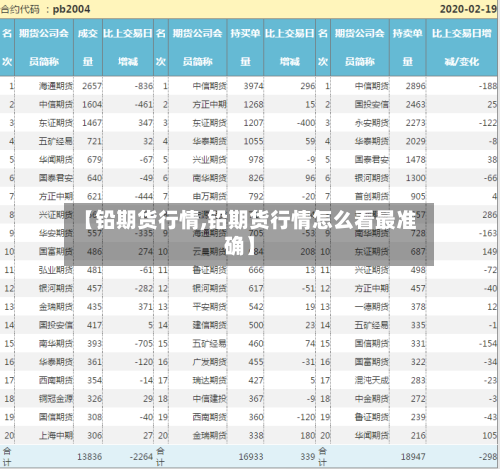Click the change value -836
The height and width of the screenshot is (469, 500).
144,86
